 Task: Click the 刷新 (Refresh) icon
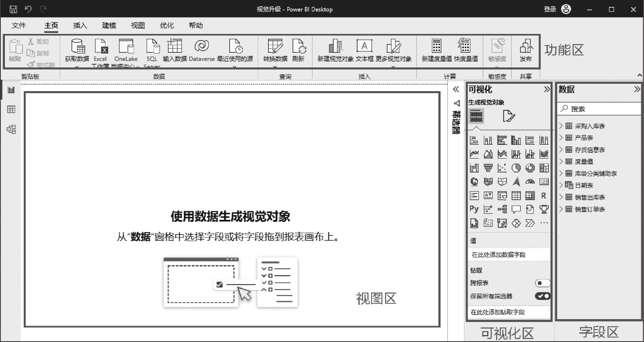pyautogui.click(x=299, y=47)
